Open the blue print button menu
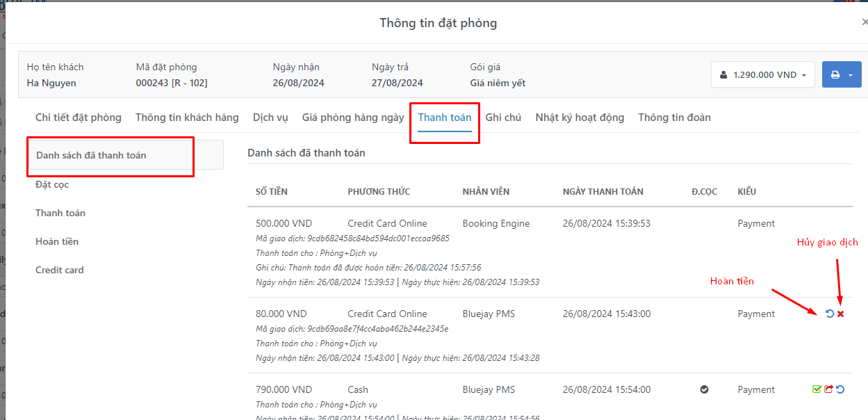 pyautogui.click(x=842, y=74)
